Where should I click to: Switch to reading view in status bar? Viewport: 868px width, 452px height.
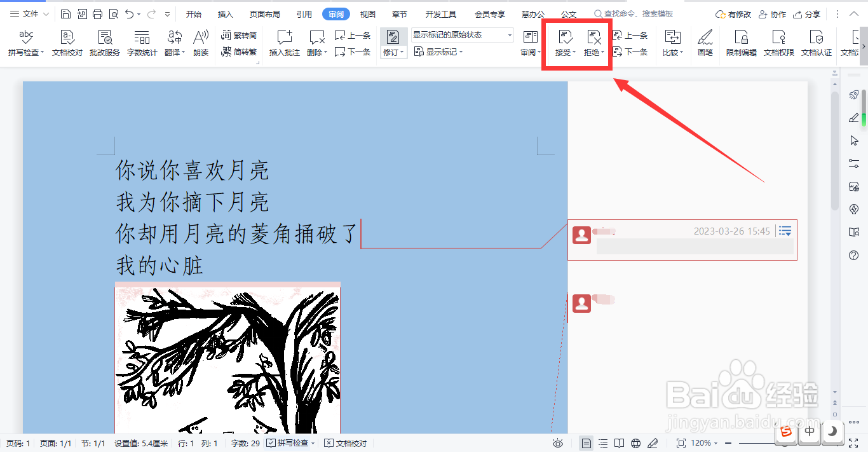point(620,443)
